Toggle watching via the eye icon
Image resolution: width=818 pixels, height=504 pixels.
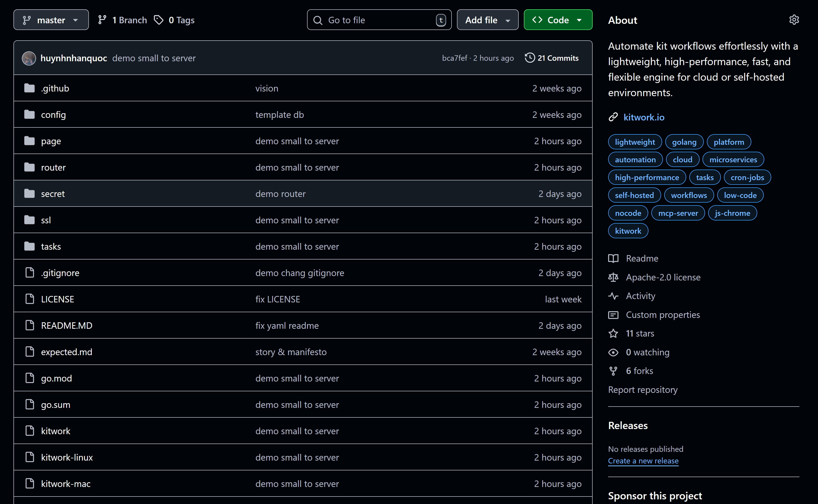[613, 352]
